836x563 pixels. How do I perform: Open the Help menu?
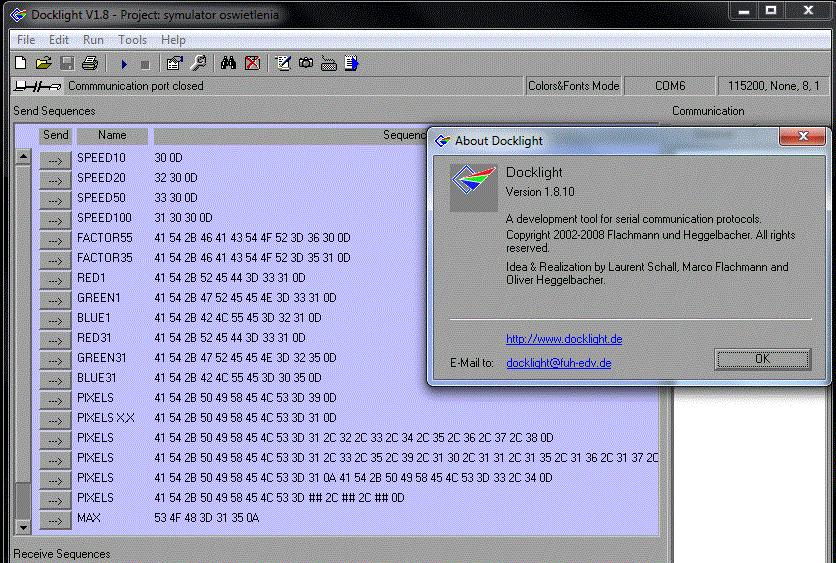(173, 40)
